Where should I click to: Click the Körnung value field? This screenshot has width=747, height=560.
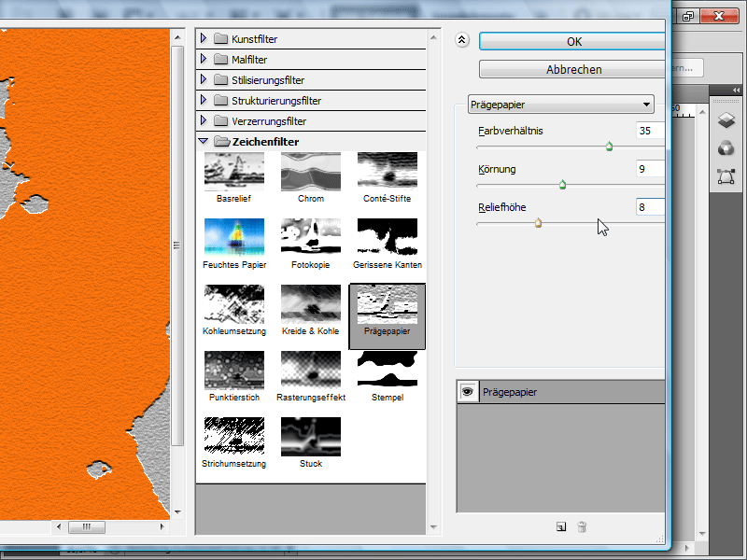point(650,169)
